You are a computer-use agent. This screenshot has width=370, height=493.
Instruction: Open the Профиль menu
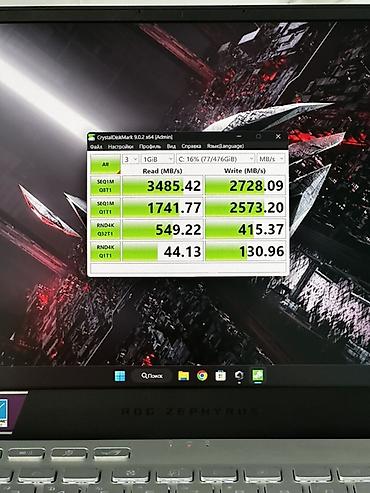pyautogui.click(x=150, y=146)
